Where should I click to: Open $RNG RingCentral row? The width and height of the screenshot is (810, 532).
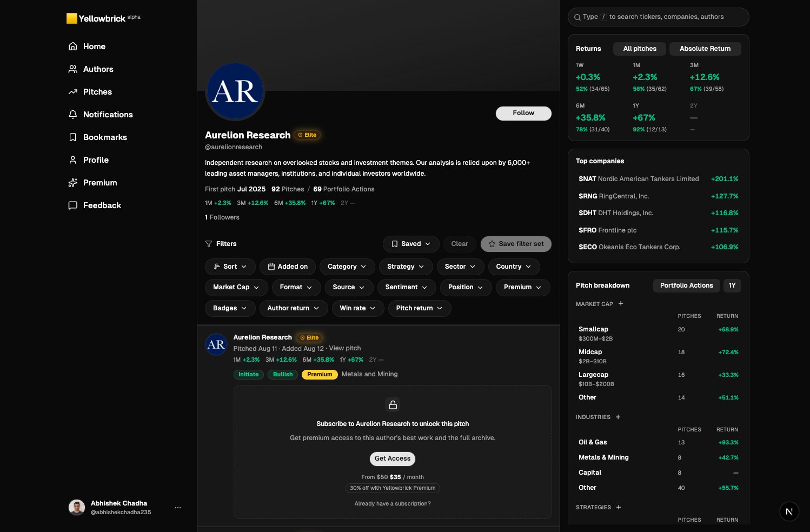click(x=658, y=196)
